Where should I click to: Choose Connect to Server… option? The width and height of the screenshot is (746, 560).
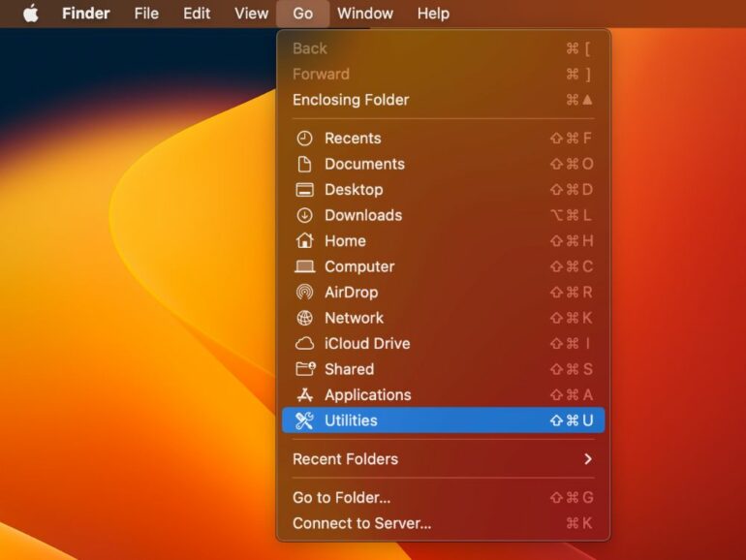(443, 523)
